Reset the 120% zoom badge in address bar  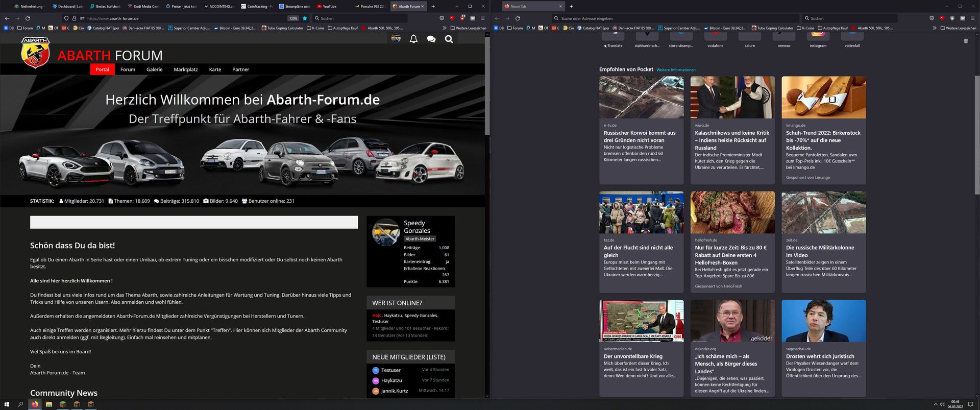point(293,18)
